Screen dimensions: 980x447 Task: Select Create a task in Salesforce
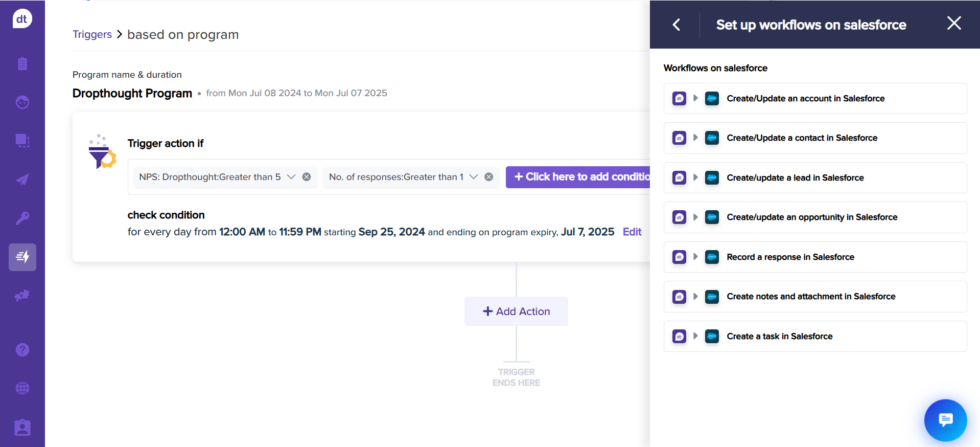[779, 337]
